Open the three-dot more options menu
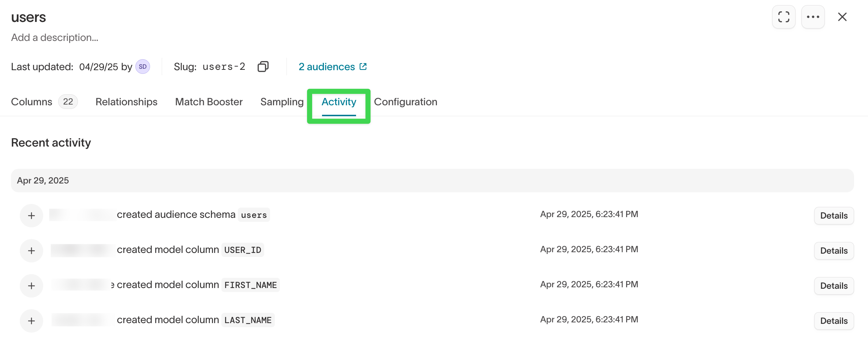Image resolution: width=868 pixels, height=337 pixels. [x=813, y=17]
